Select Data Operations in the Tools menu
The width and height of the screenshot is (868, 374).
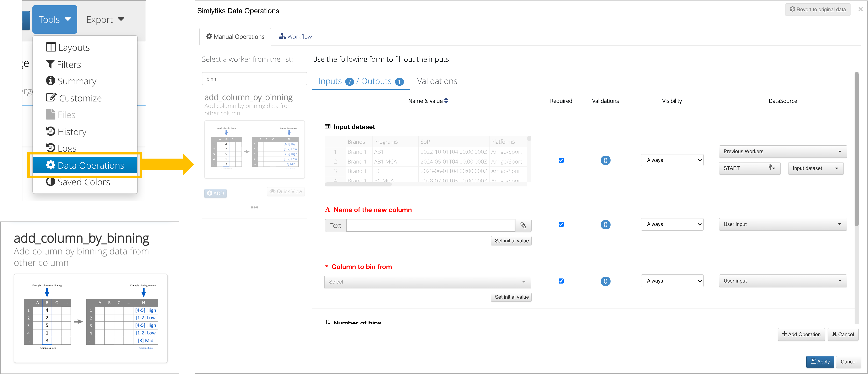(x=85, y=165)
